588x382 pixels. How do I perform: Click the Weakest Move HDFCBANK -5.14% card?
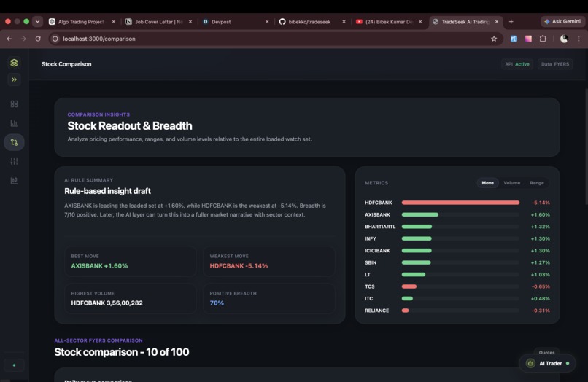coord(269,261)
